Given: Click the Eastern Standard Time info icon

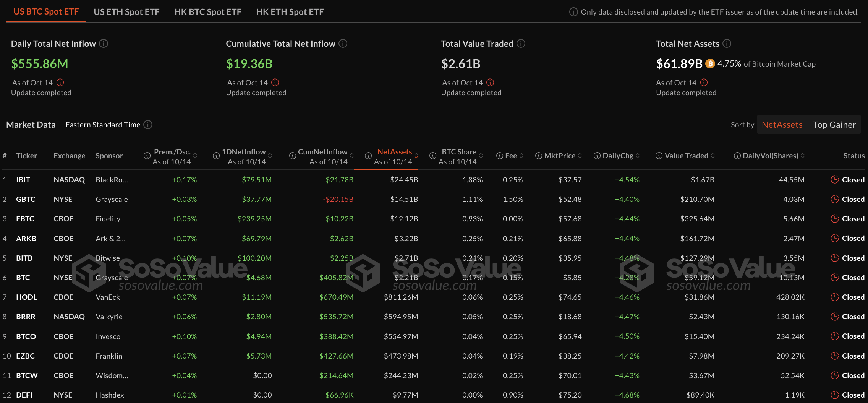Looking at the screenshot, I should (x=148, y=125).
